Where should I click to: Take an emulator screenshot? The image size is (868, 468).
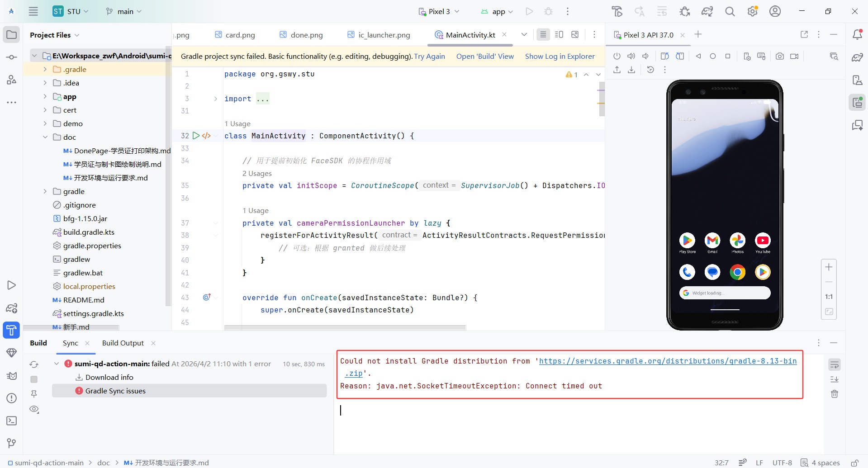pyautogui.click(x=780, y=56)
